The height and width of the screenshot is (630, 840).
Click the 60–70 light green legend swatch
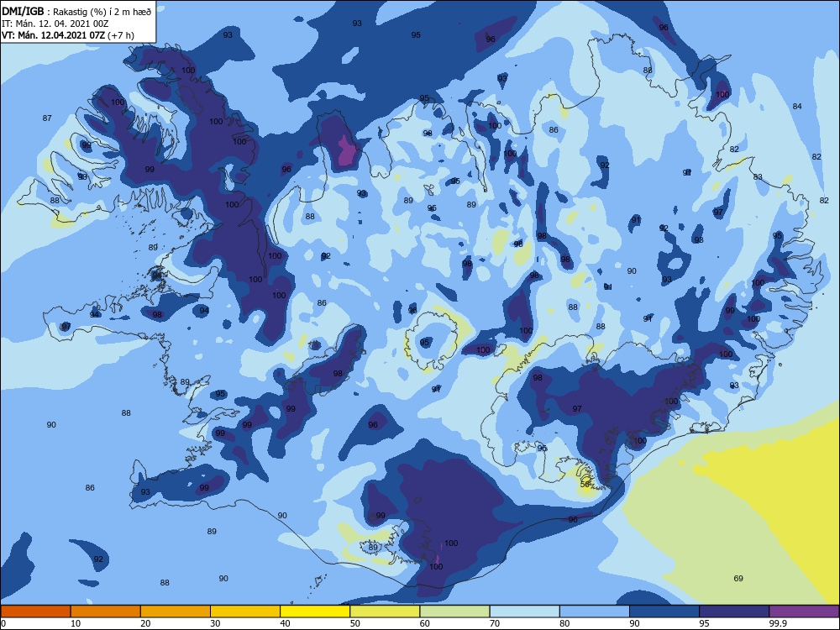tap(454, 612)
